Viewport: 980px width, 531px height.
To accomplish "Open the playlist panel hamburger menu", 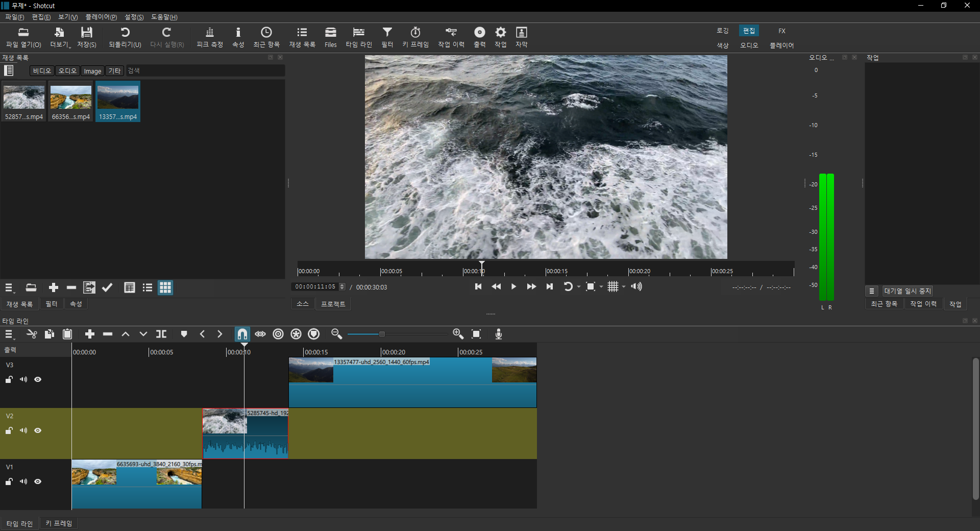I will pos(9,288).
